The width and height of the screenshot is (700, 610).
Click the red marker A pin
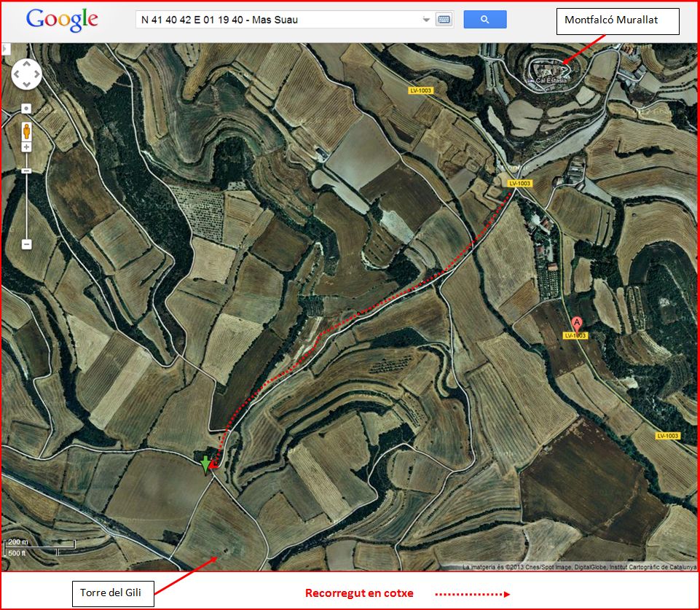click(x=576, y=322)
